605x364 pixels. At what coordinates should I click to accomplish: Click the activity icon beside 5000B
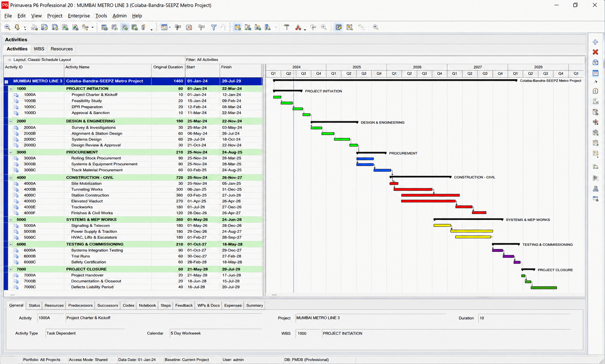(x=16, y=232)
